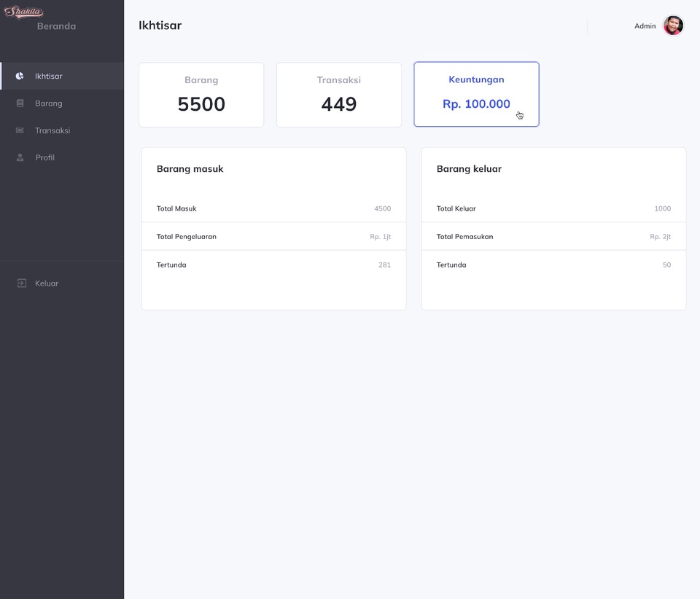The image size is (700, 599).
Task: Click the Tertunda row under Barang keluar
Action: [x=553, y=265]
